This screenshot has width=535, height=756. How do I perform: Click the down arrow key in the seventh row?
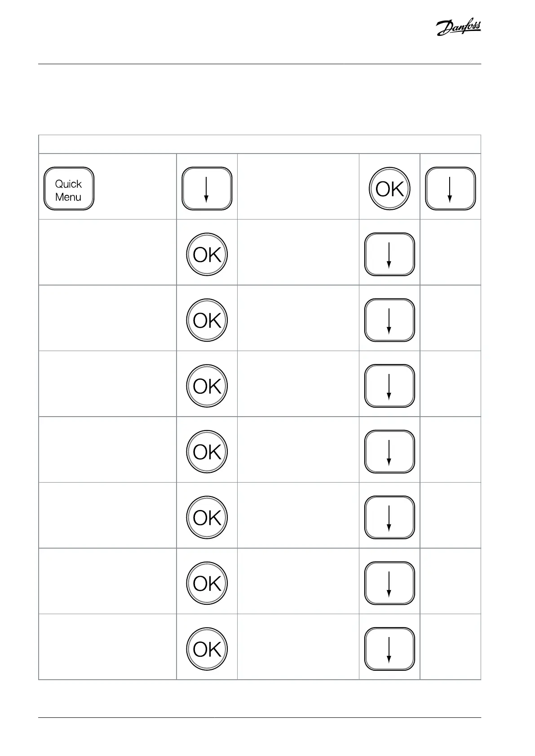tap(389, 584)
